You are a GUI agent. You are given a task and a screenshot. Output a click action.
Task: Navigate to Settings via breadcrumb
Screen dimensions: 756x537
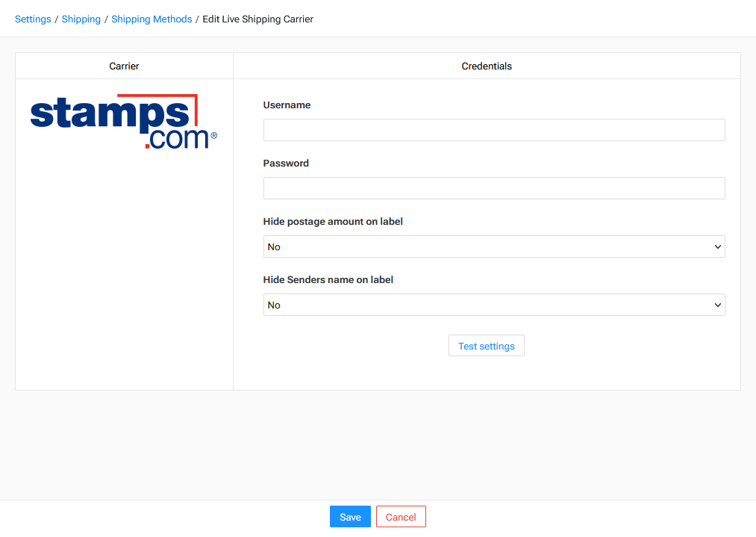(x=33, y=19)
